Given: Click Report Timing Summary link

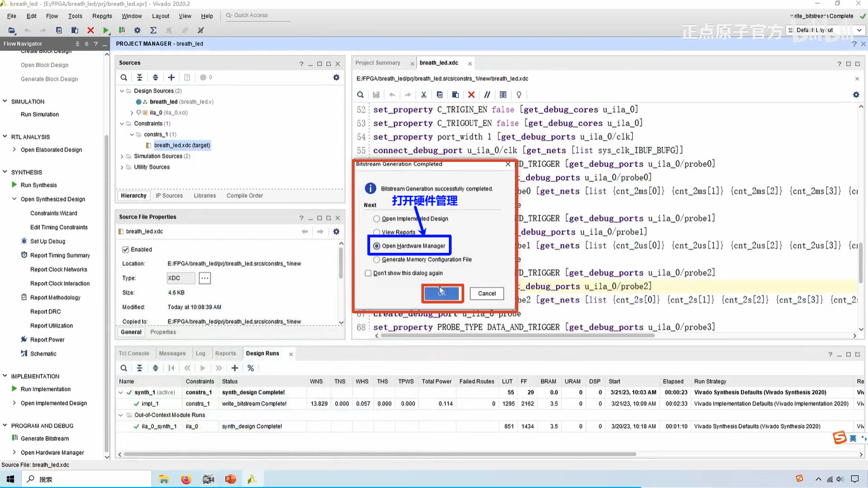Looking at the screenshot, I should coord(60,256).
